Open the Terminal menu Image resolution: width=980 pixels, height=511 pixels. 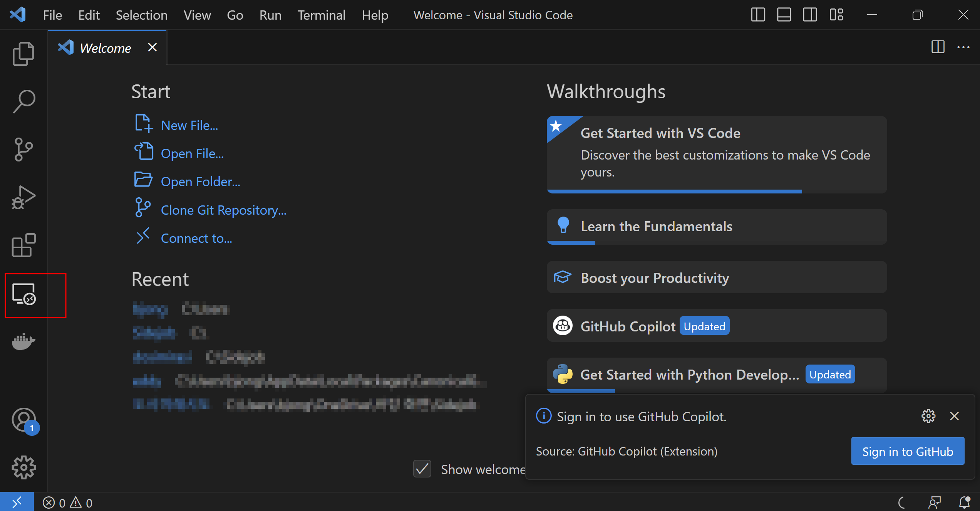[x=321, y=15]
